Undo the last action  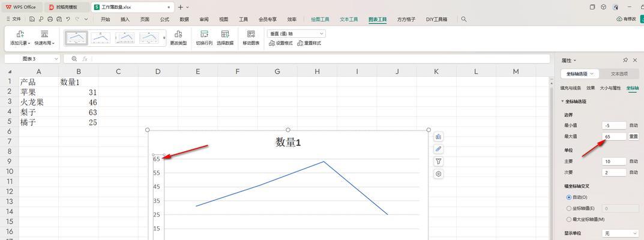[x=68, y=19]
